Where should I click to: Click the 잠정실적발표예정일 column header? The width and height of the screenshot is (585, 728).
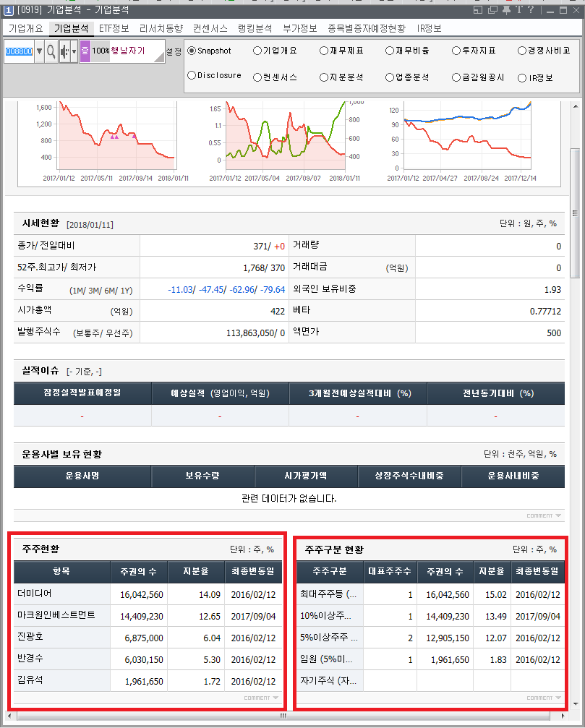82,393
